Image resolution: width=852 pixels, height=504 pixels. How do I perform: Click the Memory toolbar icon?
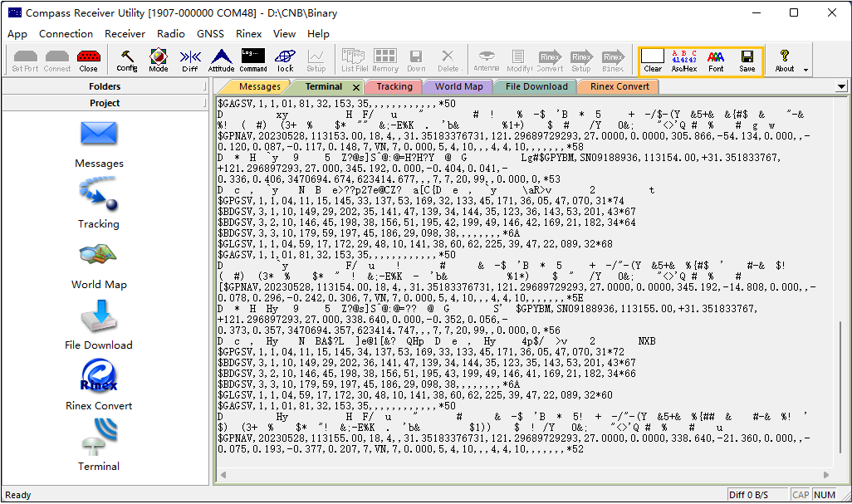[385, 61]
